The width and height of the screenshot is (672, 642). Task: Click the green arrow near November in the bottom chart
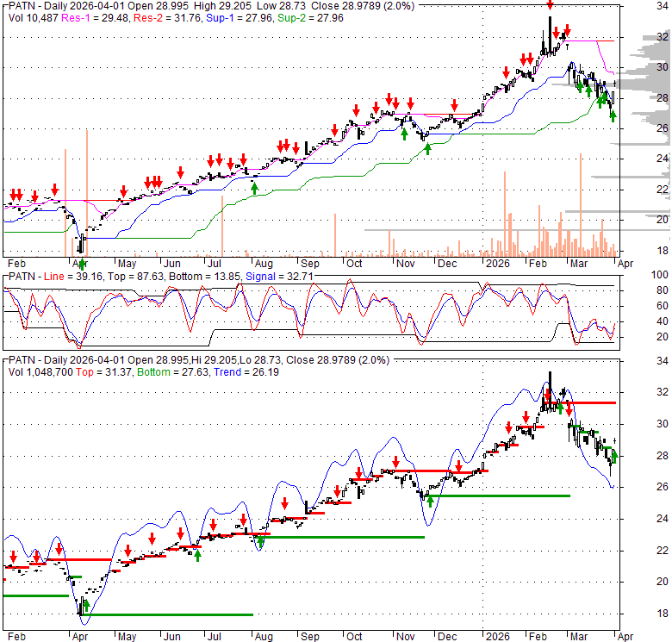click(431, 499)
